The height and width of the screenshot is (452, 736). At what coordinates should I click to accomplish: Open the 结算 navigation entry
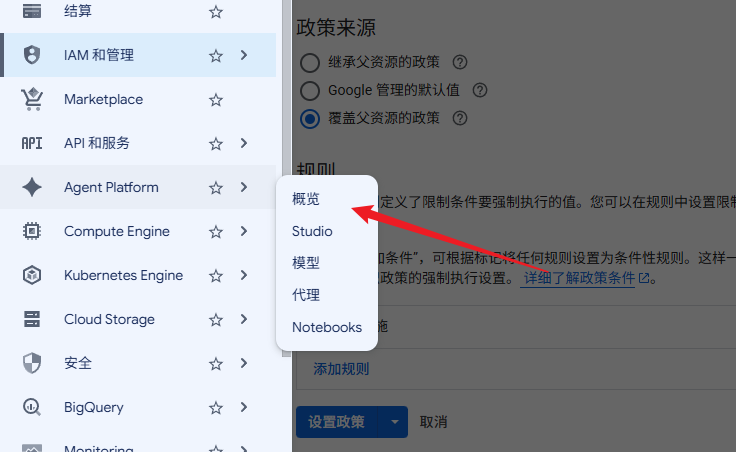click(x=77, y=11)
